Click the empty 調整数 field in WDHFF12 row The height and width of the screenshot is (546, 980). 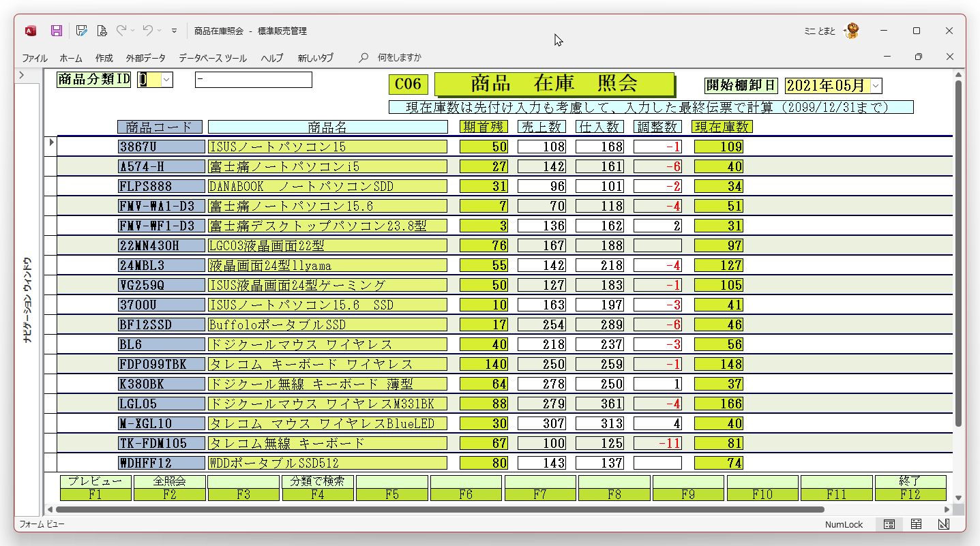click(x=658, y=463)
